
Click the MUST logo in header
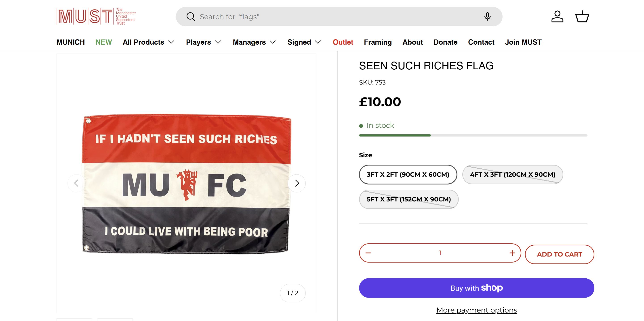[x=96, y=17]
